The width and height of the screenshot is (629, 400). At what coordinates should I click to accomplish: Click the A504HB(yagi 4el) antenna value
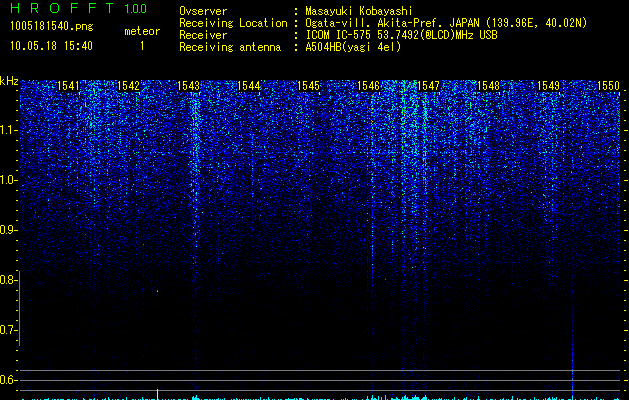coord(353,47)
